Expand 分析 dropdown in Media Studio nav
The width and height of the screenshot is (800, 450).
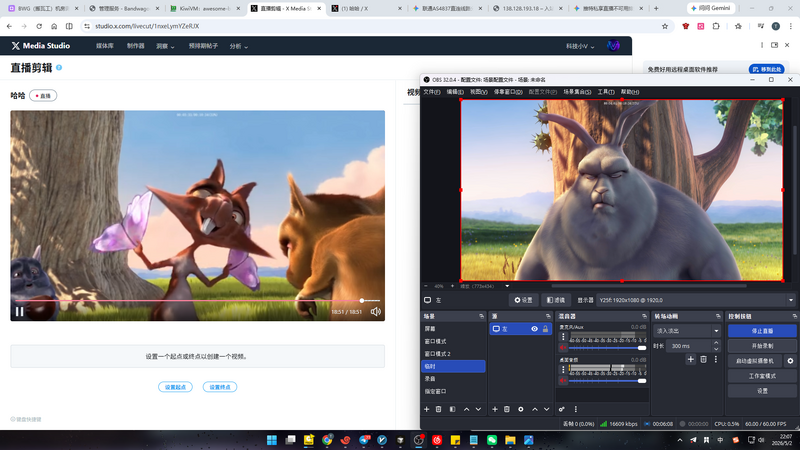coord(238,46)
